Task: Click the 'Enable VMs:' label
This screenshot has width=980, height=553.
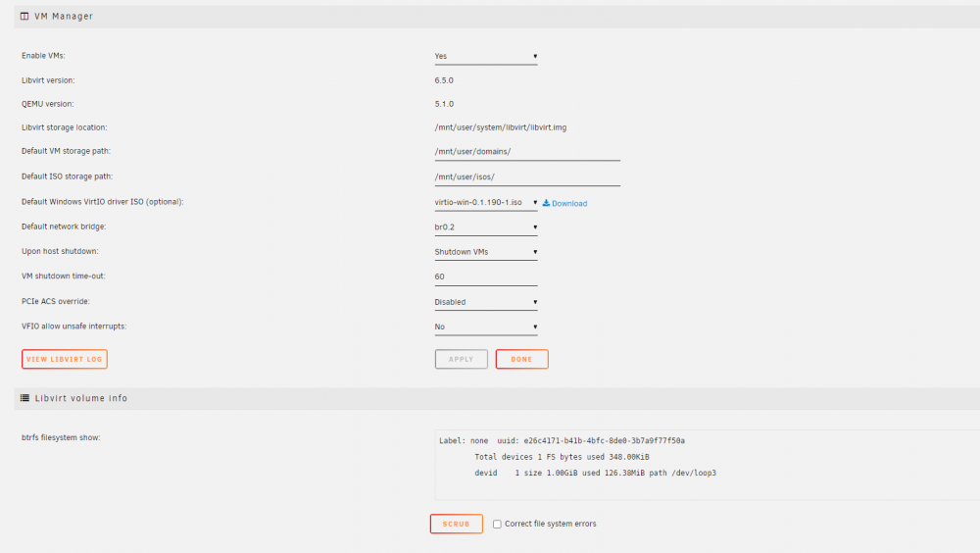Action: click(x=43, y=56)
